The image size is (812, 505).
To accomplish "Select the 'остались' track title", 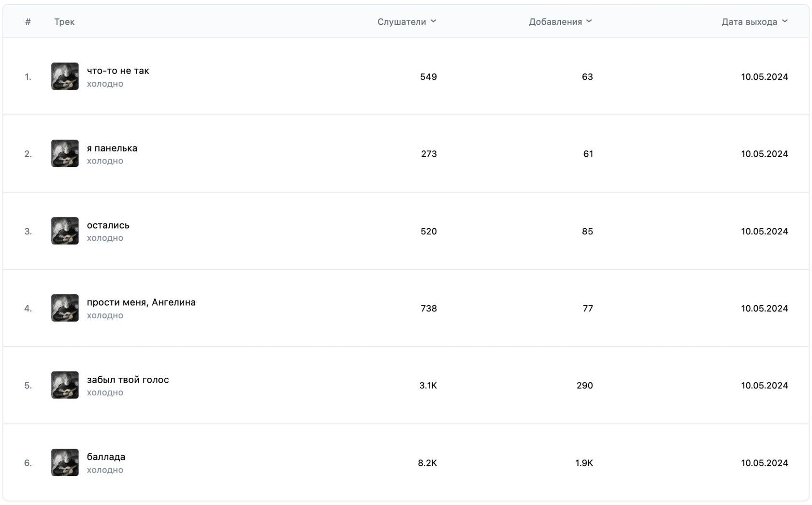I will (x=108, y=225).
